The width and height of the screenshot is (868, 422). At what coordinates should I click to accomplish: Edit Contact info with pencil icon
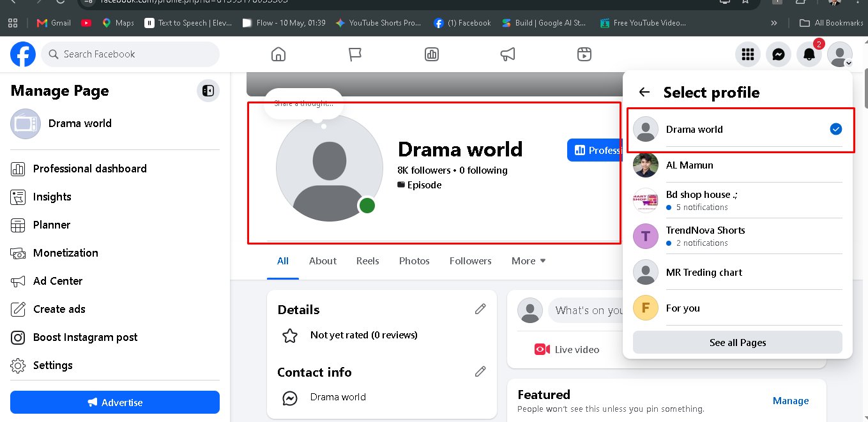pyautogui.click(x=480, y=371)
